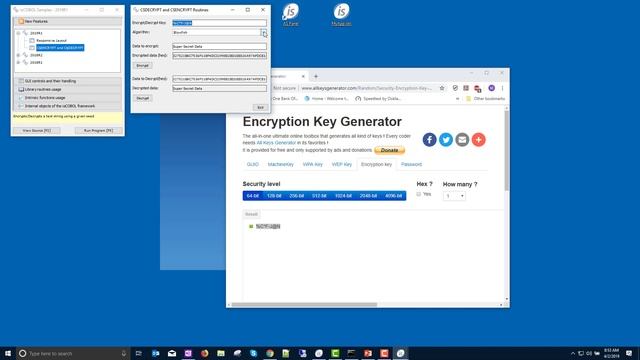Click the Chrome profile avatar icon
The image size is (640, 360).
[x=491, y=88]
